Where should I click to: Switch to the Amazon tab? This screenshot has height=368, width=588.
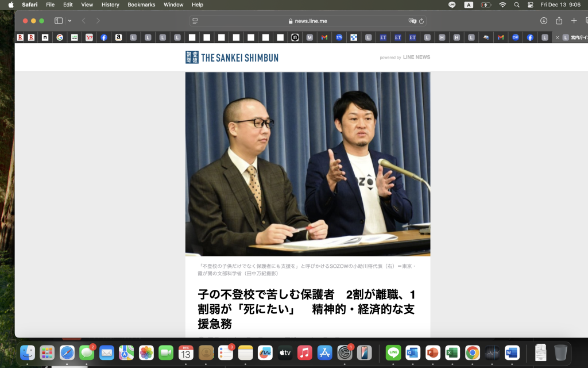(x=118, y=37)
